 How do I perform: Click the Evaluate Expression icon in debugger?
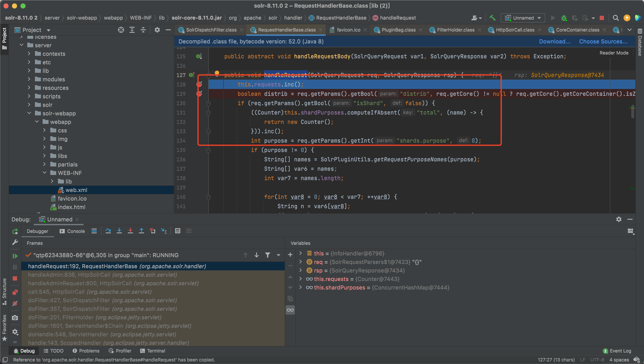click(x=177, y=231)
